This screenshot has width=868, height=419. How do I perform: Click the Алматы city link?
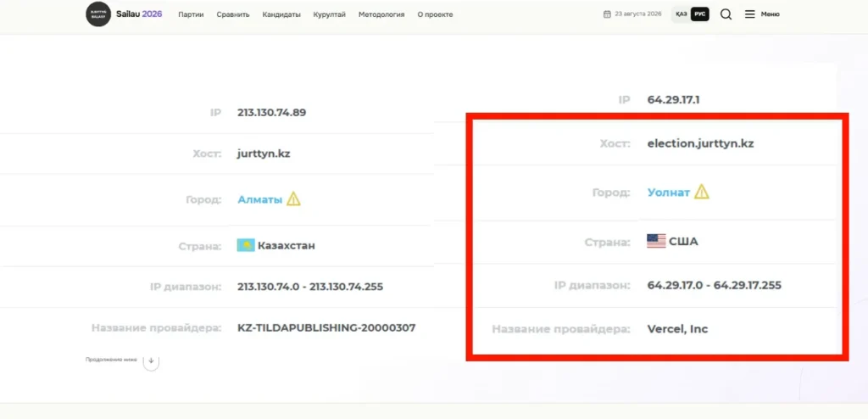click(260, 199)
